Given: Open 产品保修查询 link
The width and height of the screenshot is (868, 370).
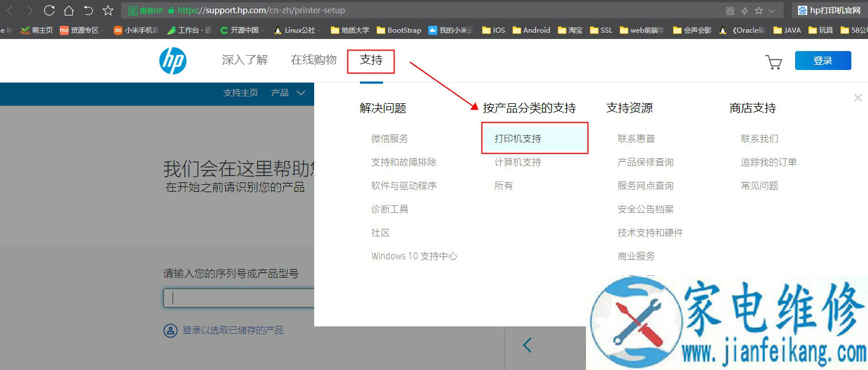Looking at the screenshot, I should click(646, 162).
